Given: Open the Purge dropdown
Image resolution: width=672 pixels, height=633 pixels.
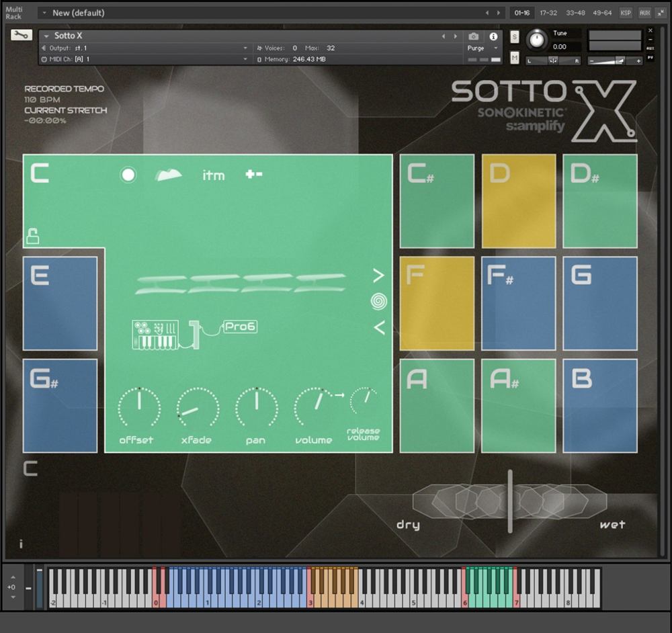Looking at the screenshot, I should pyautogui.click(x=482, y=48).
